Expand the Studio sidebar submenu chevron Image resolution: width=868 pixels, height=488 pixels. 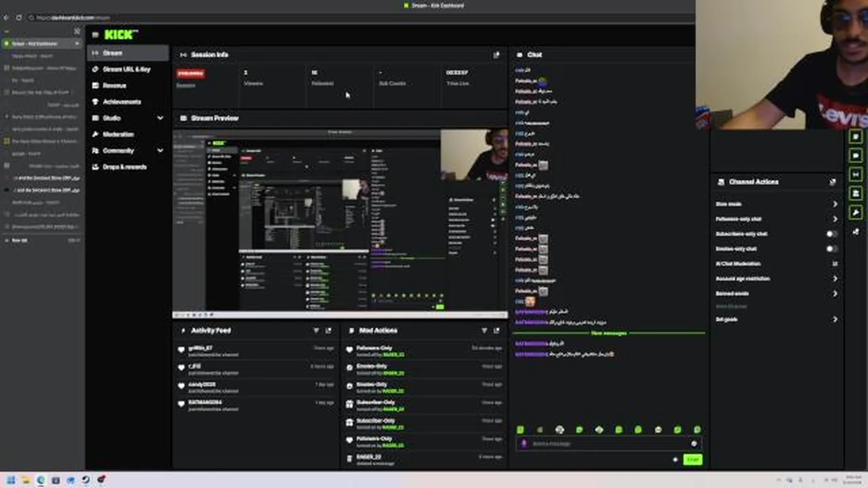[160, 118]
